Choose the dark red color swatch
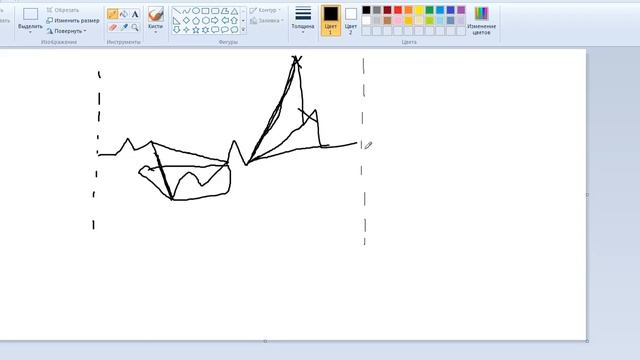This screenshot has width=640, height=360. coord(387,10)
